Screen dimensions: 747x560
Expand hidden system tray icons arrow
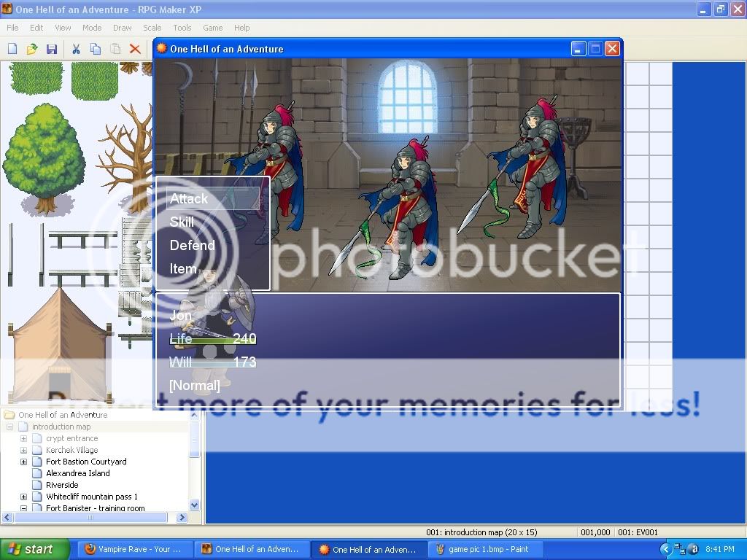pyautogui.click(x=665, y=550)
